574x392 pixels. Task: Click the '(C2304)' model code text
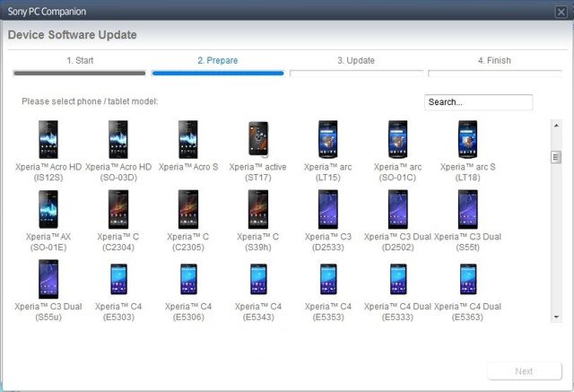click(x=118, y=248)
